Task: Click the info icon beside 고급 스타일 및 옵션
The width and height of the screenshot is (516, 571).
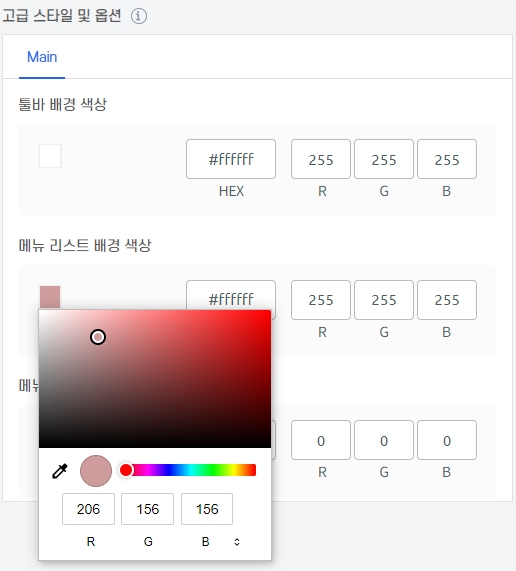Action: pos(139,16)
